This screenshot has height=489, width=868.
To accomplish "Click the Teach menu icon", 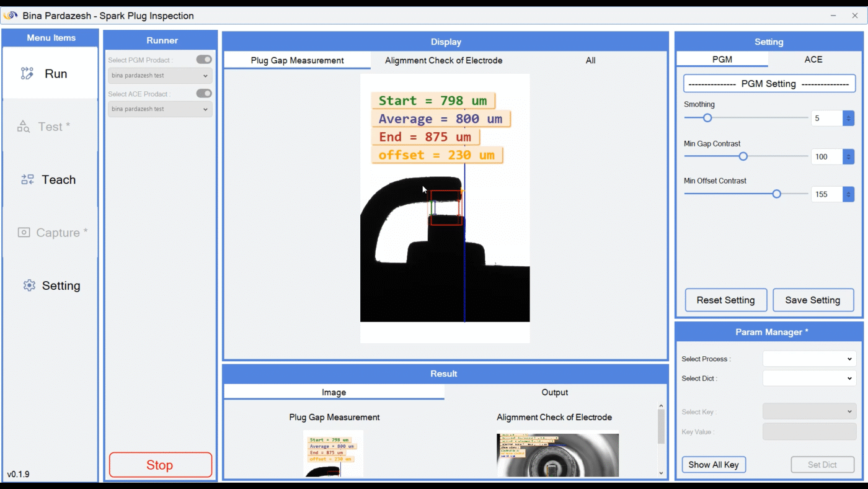I will tap(27, 180).
